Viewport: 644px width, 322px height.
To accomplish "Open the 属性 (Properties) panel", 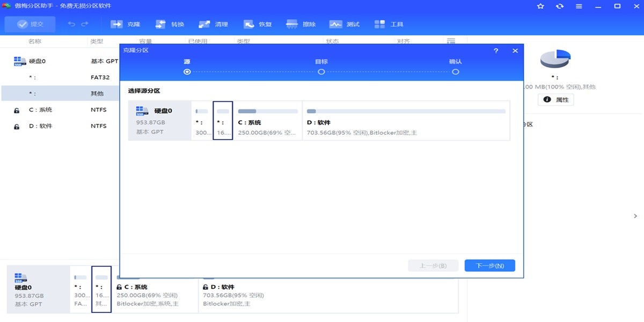I will point(555,99).
